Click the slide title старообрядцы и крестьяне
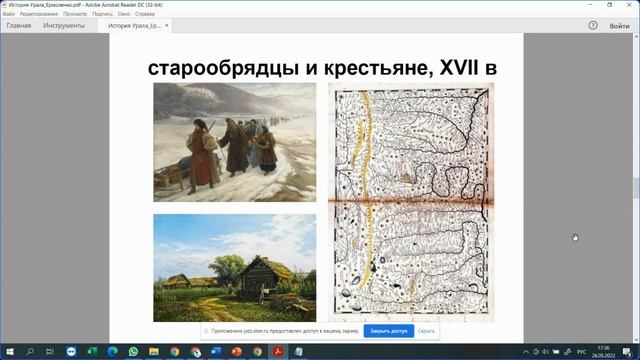 pos(322,68)
